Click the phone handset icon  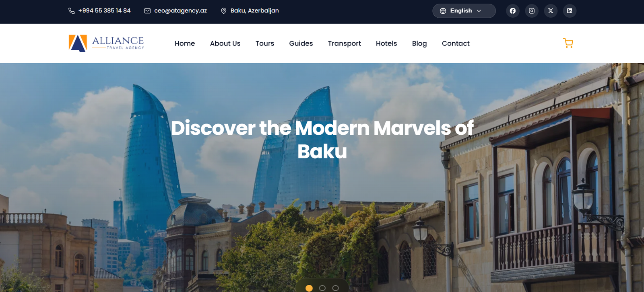[x=72, y=11]
